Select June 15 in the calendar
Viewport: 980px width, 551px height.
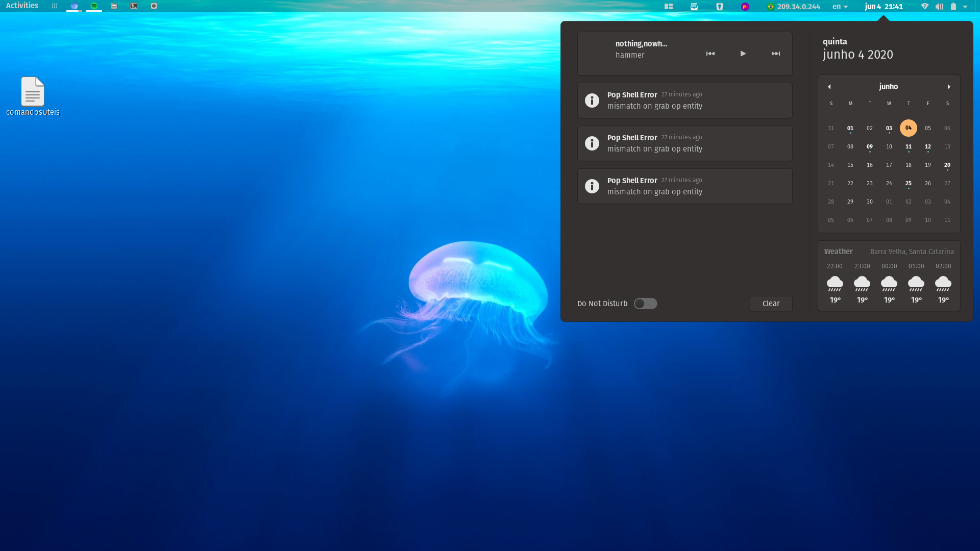pos(850,165)
